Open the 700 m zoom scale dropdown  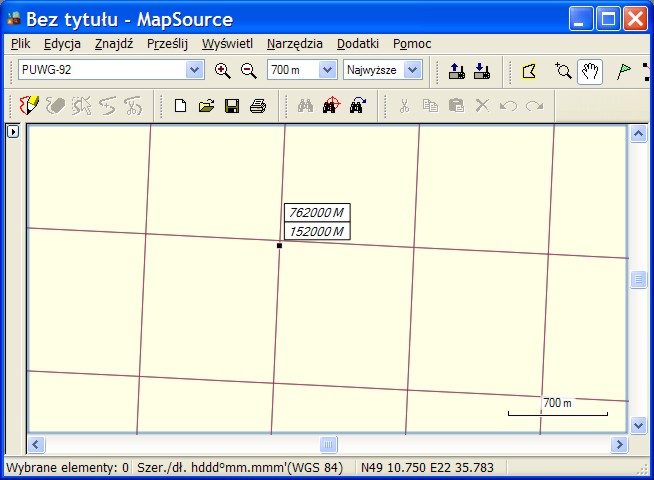(x=328, y=70)
